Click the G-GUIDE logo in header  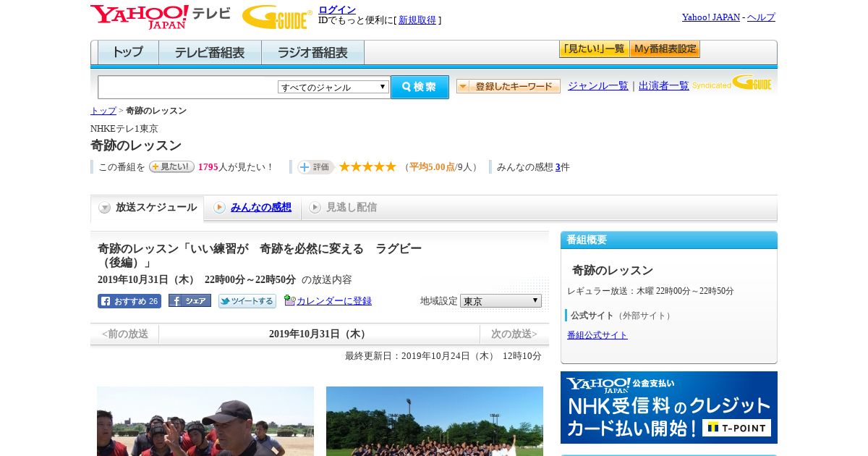(x=277, y=17)
